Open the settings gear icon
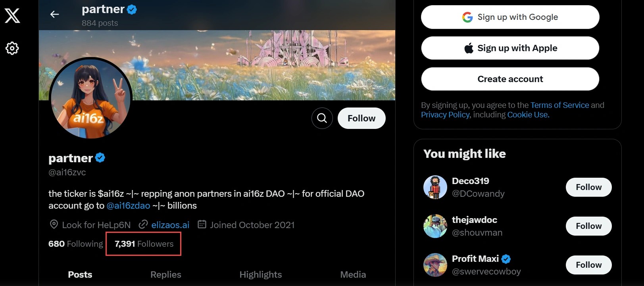Viewport: 644px width, 286px height. pyautogui.click(x=12, y=48)
